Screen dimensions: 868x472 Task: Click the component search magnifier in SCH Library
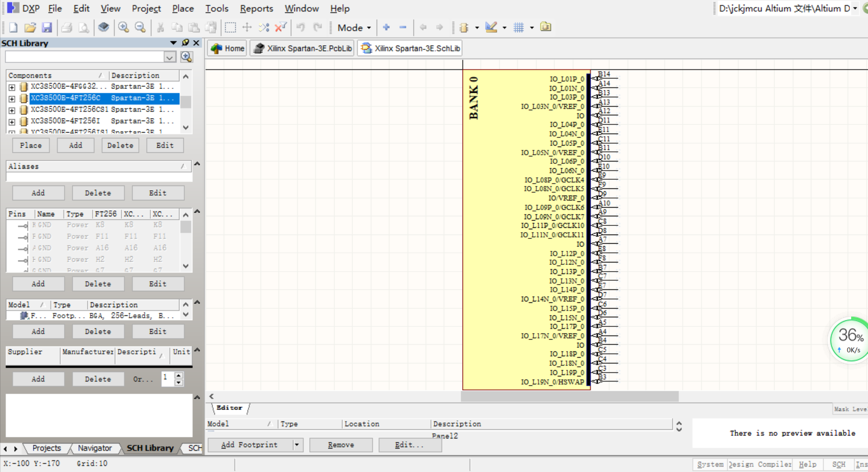click(187, 57)
